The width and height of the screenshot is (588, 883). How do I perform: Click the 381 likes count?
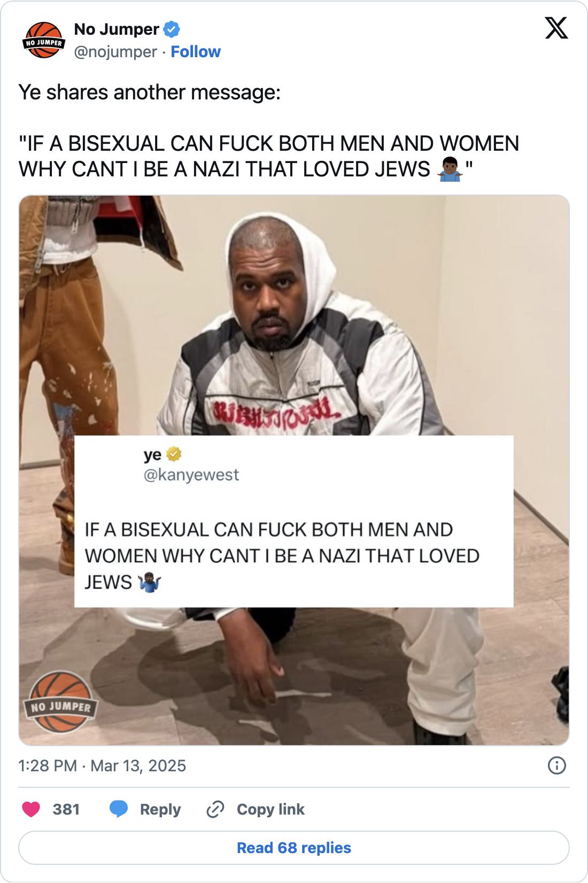pos(66,809)
